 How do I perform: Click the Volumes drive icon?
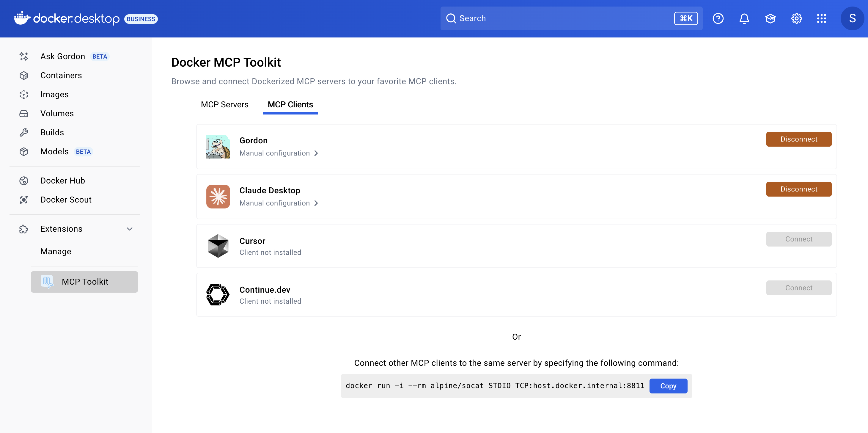point(23,114)
